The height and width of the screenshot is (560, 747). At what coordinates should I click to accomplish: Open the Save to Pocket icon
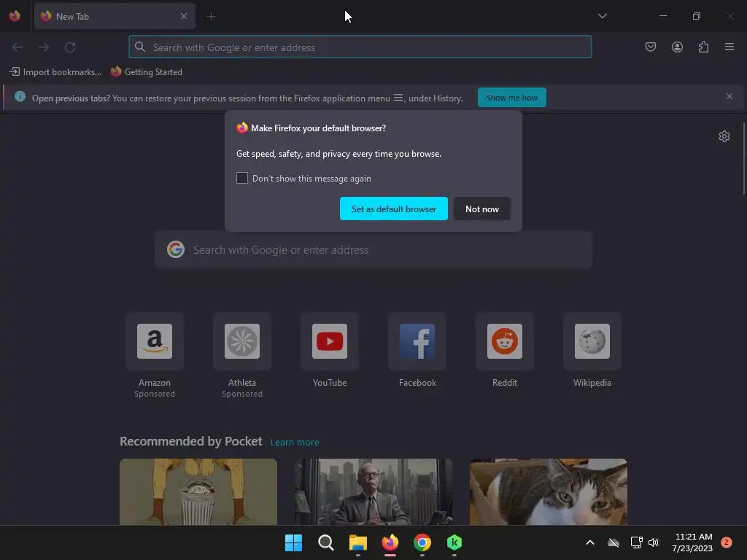pyautogui.click(x=651, y=47)
